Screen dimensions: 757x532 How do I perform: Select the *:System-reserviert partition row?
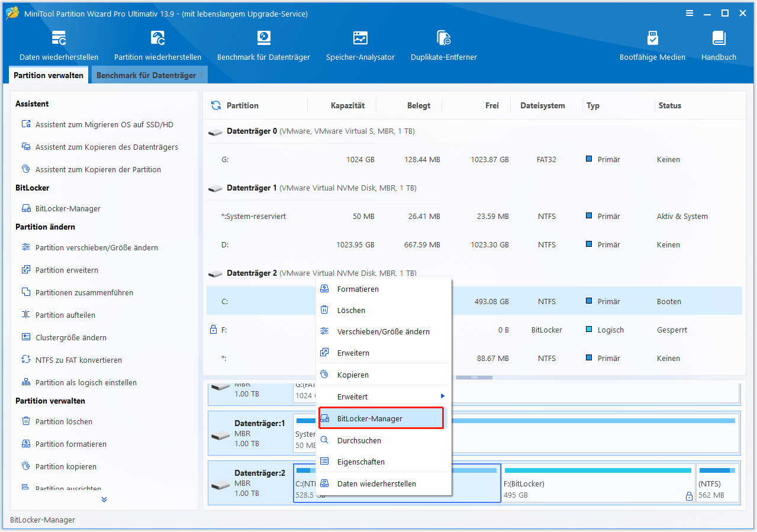473,217
